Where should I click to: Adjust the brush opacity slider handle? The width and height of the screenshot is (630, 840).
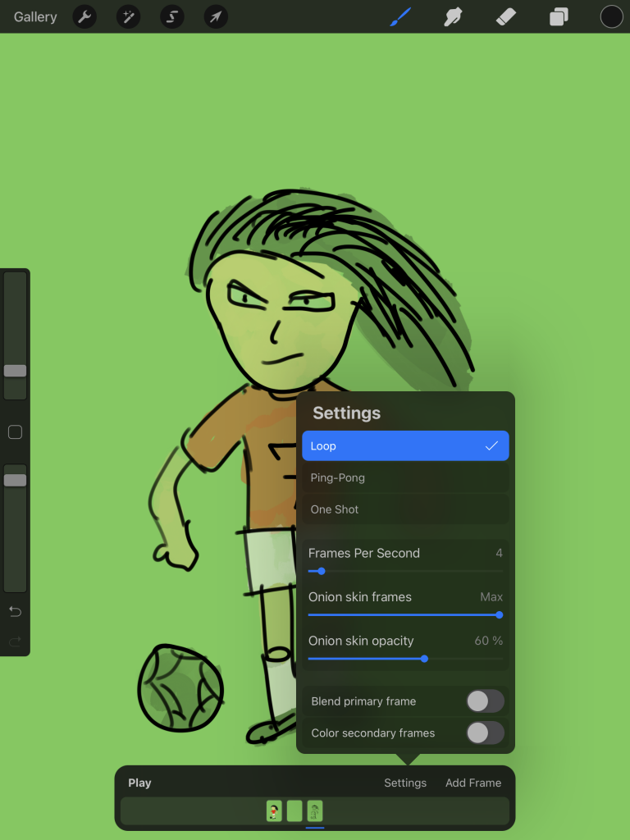click(x=15, y=480)
